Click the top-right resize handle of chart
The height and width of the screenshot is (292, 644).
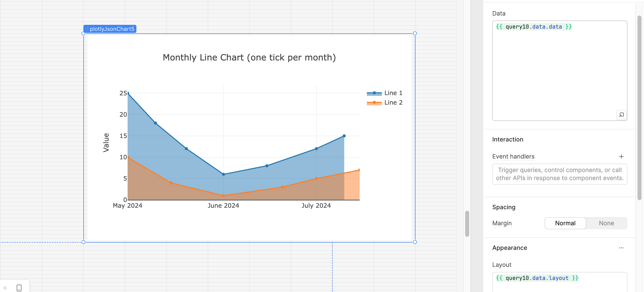click(x=415, y=33)
